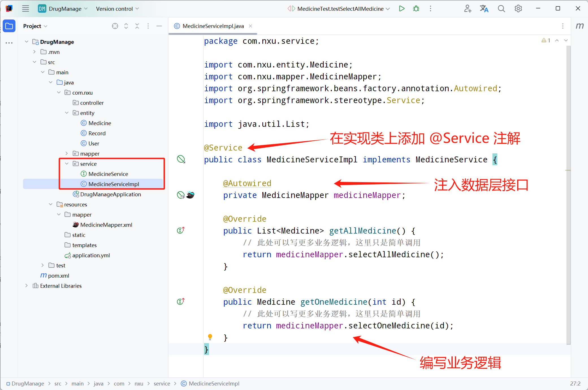Click the Select Opened File crosshair icon
This screenshot has width=588, height=390.
point(115,26)
